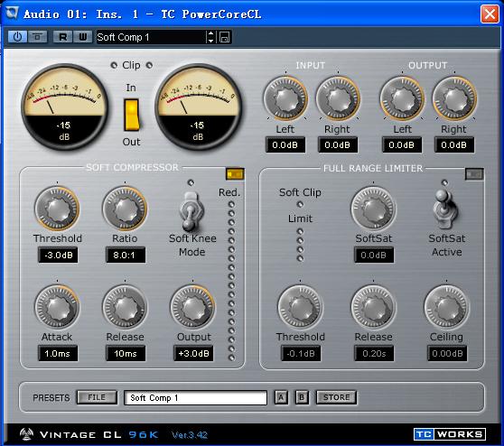This screenshot has width=504, height=446.
Task: Click the compressor Attack knob
Action: pos(57,308)
